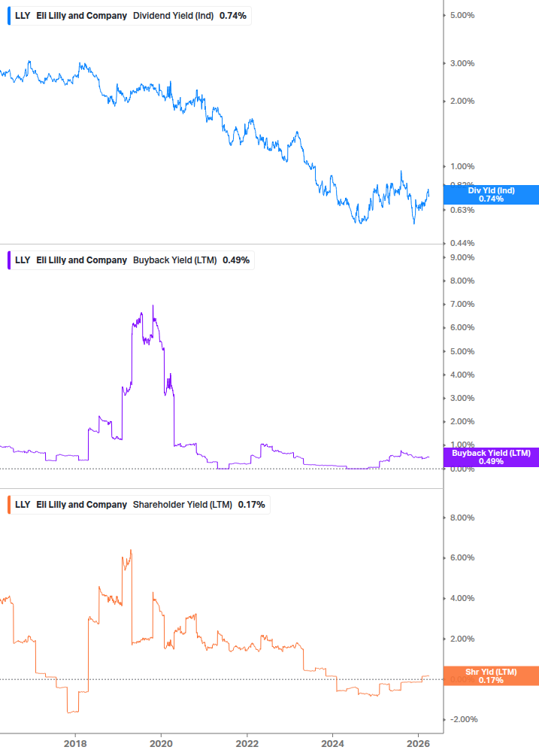Click the 5.00% tick on the dividend yield axis

tap(462, 16)
